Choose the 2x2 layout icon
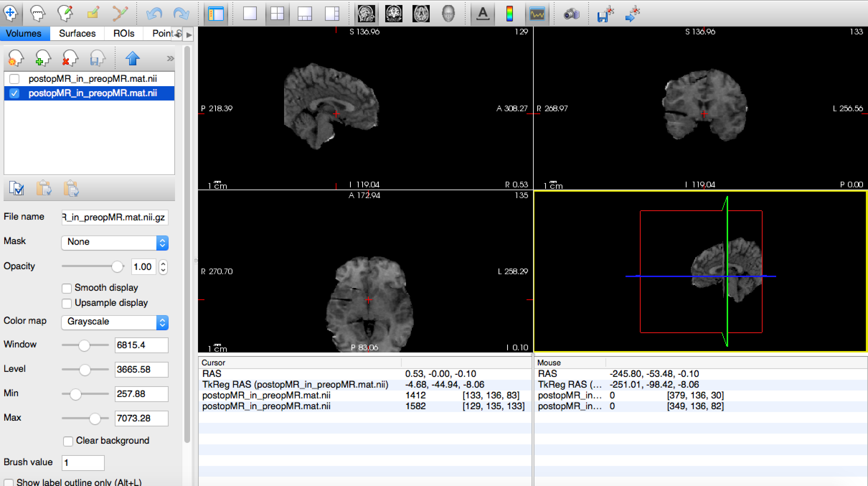The image size is (868, 486). [277, 14]
